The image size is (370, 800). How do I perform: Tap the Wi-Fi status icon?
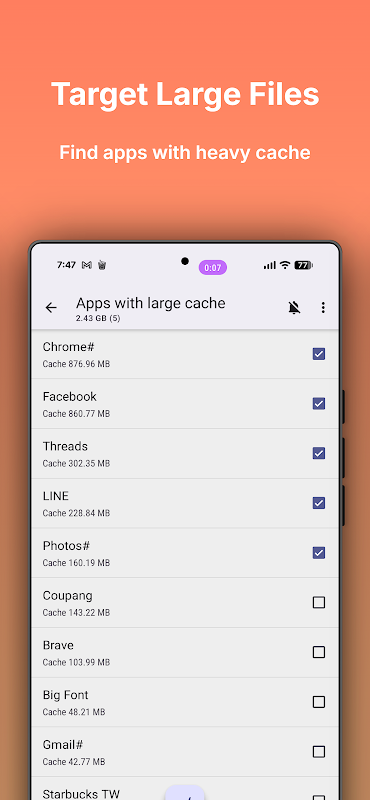click(x=285, y=265)
